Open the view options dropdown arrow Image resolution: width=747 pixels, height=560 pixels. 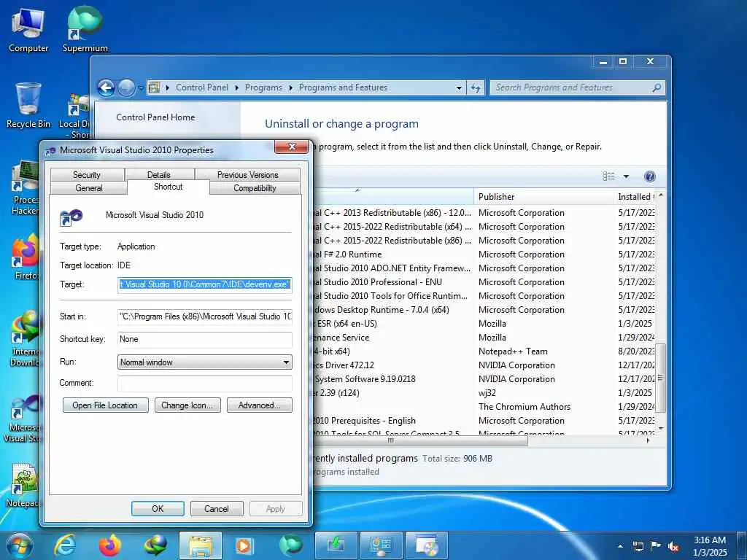626,176
